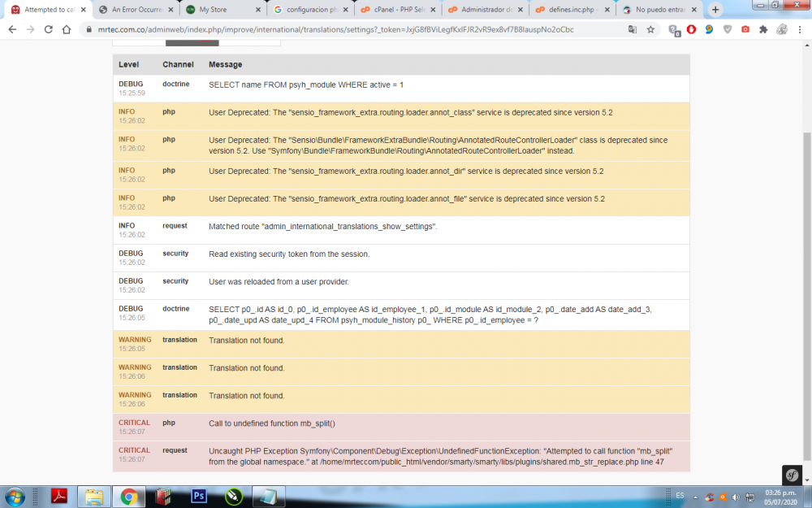Select 'User was reloaded from a user provider' message

(x=279, y=281)
